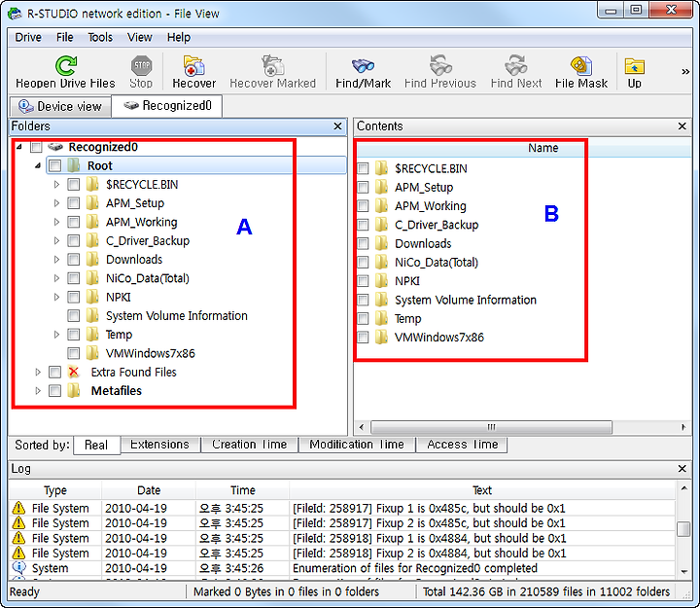
Task: Click the Root folder icon
Action: tap(74, 165)
